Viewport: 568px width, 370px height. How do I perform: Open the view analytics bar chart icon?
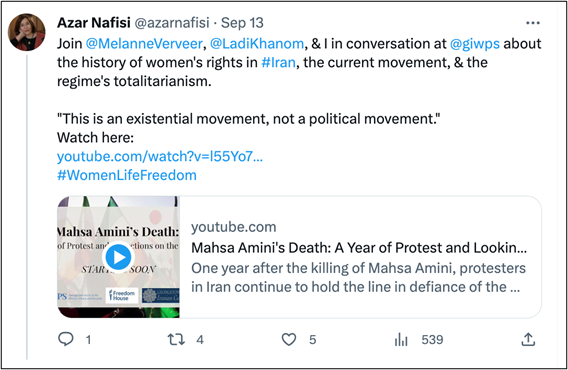tap(401, 340)
